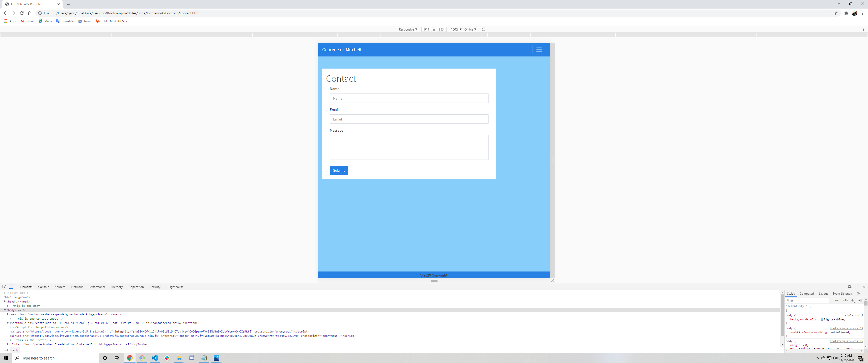Screen dimensions: 868x363
Task: Activate the inspect element picker
Action: point(4,287)
